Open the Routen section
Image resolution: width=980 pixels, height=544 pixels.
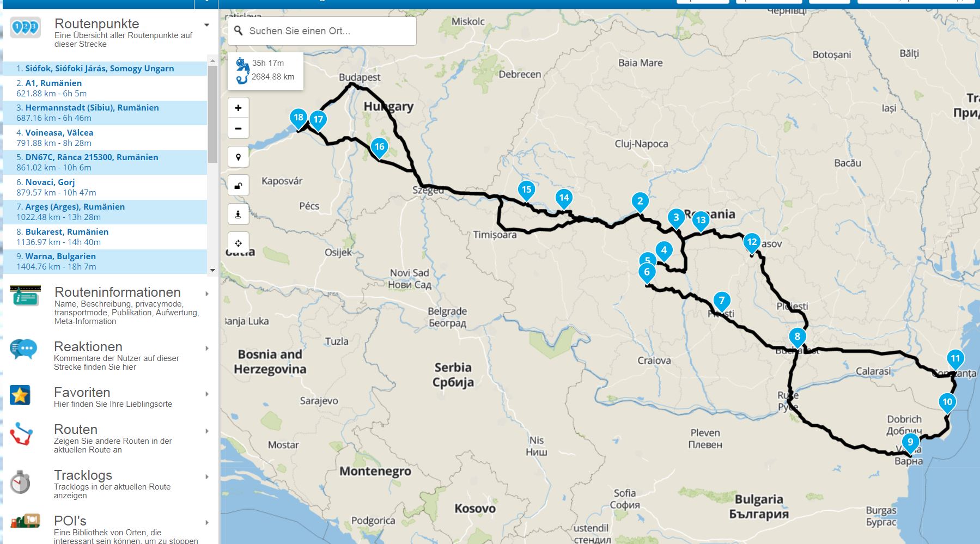pyautogui.click(x=76, y=430)
